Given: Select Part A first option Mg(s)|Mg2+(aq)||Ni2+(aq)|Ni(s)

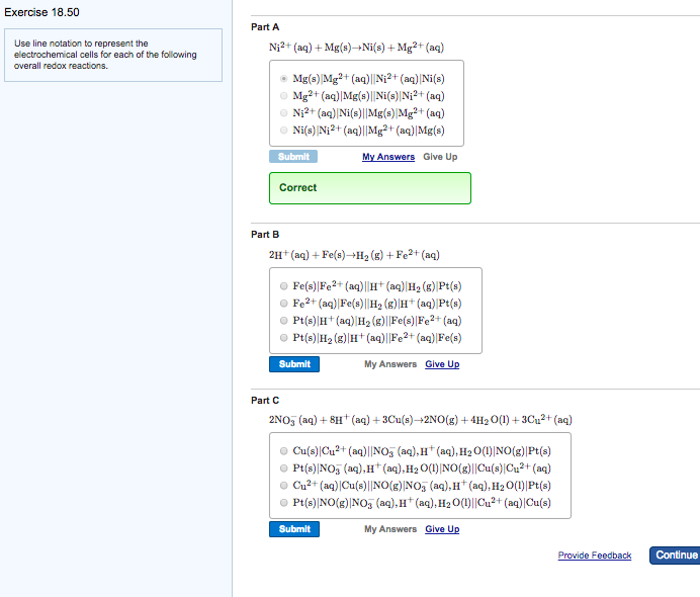Looking at the screenshot, I should pyautogui.click(x=284, y=79).
